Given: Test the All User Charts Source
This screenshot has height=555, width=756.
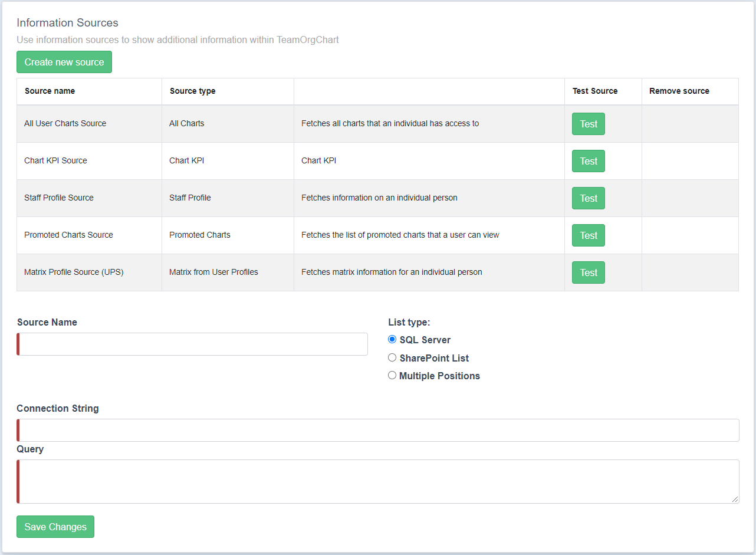Looking at the screenshot, I should pos(588,124).
